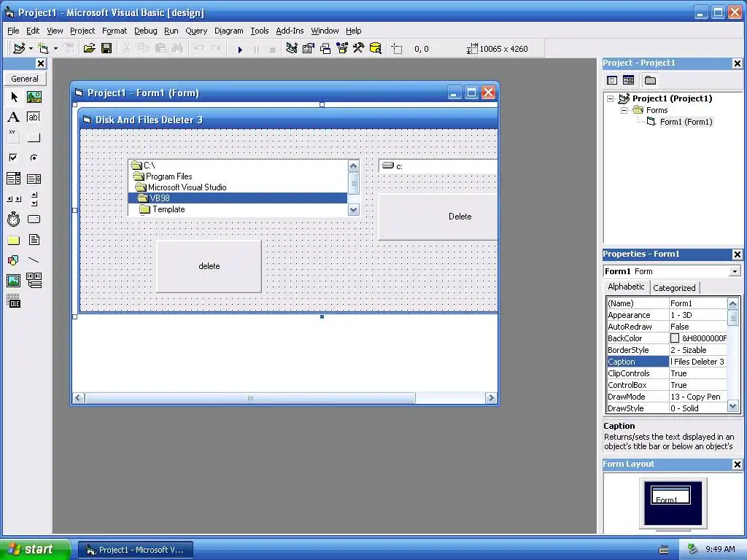Select Form1 (Form1) in project tree
The image size is (747, 560).
click(686, 122)
